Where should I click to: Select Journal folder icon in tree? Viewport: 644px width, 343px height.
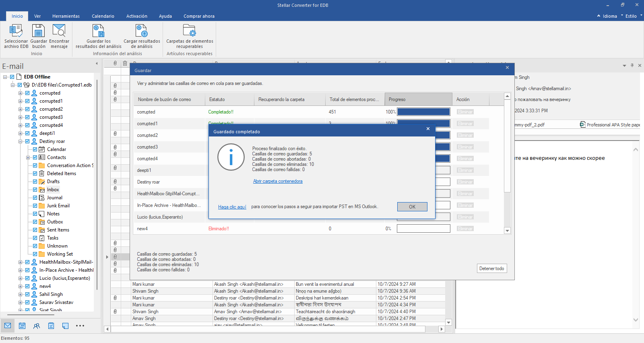point(42,198)
